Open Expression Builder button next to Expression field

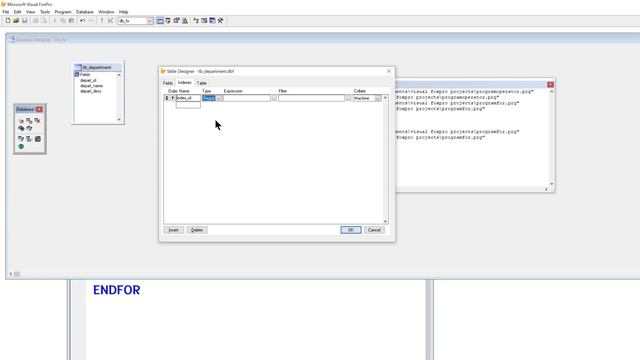click(x=274, y=98)
